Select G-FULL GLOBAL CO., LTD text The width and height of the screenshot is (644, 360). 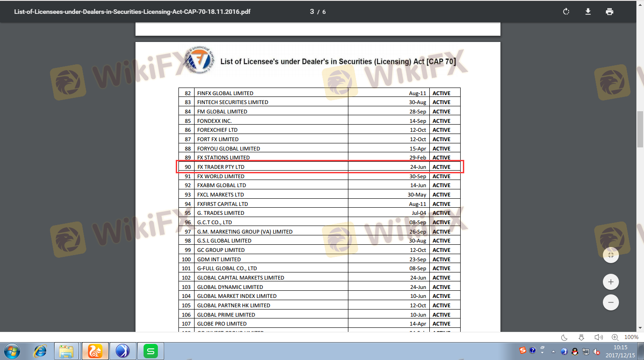pos(227,268)
